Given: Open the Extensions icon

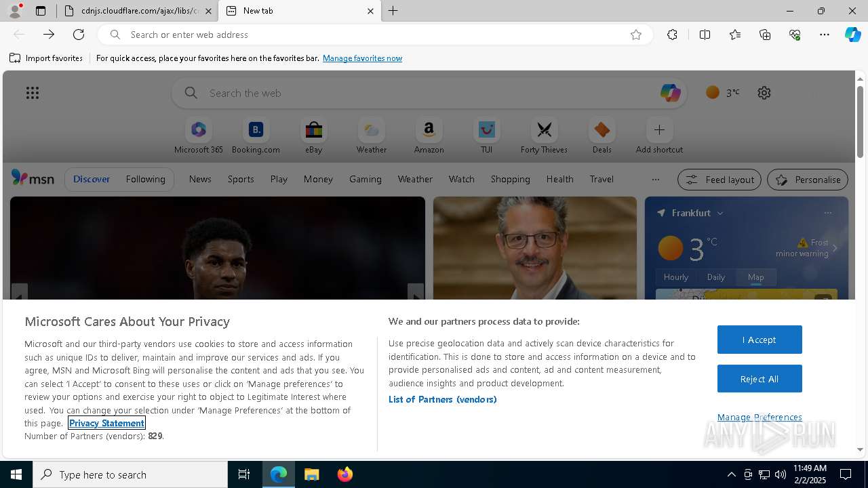Looking at the screenshot, I should point(672,35).
